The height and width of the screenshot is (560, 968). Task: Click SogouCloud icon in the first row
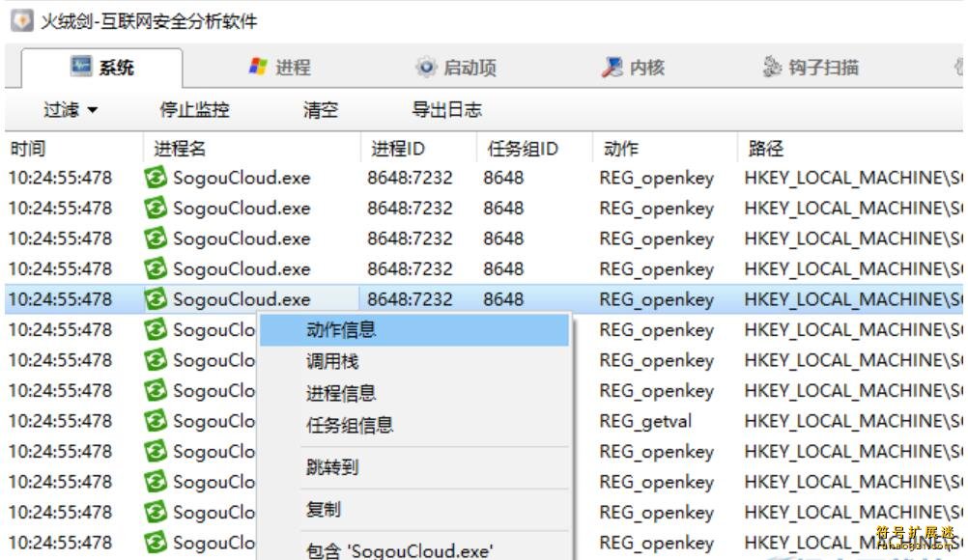click(156, 178)
